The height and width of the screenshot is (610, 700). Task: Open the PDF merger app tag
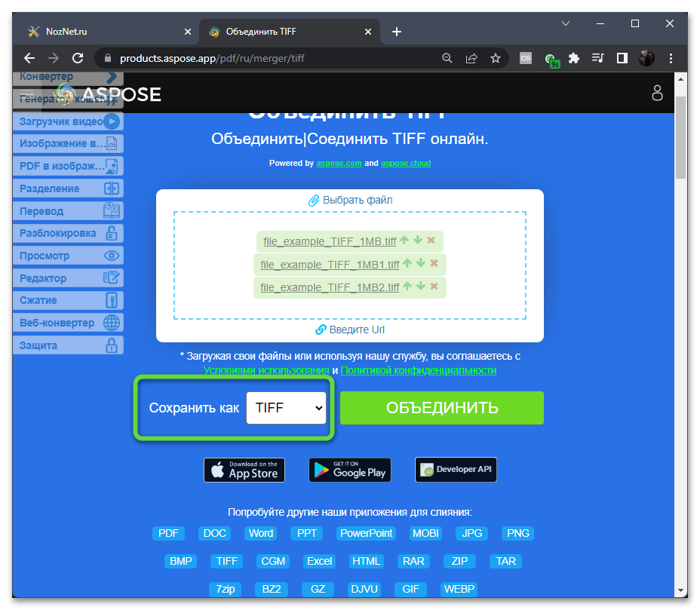click(x=168, y=533)
